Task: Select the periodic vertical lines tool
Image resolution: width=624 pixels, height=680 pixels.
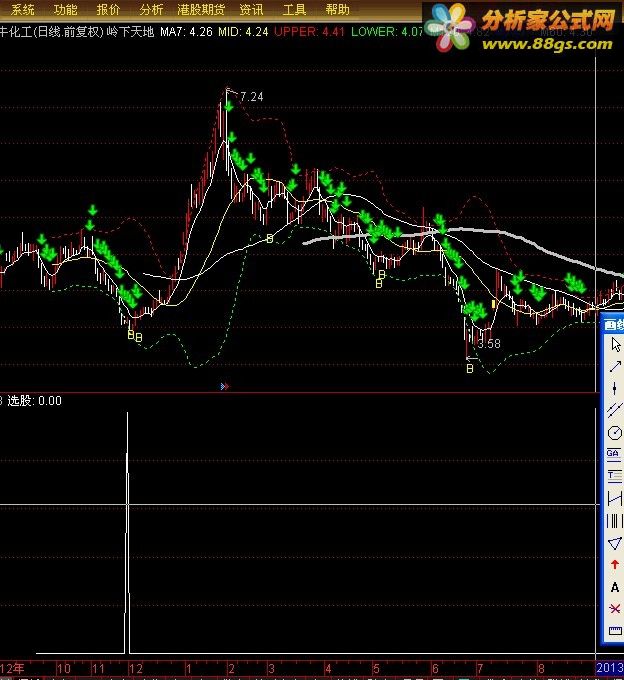Action: point(614,520)
